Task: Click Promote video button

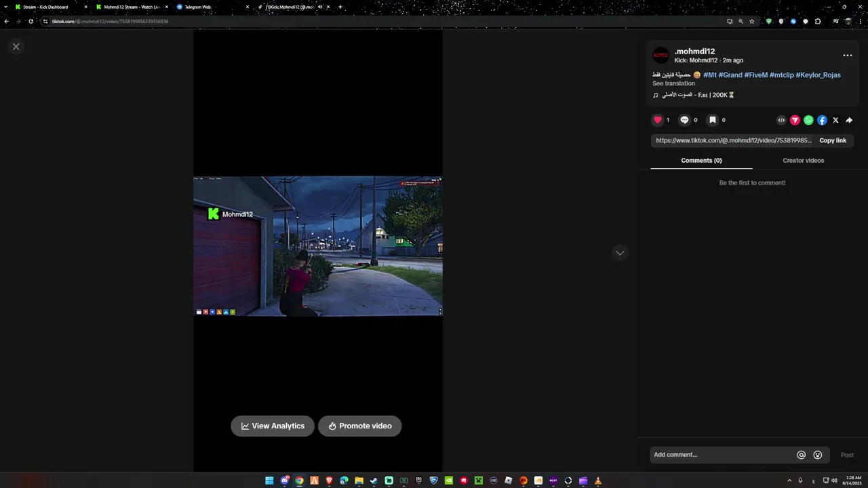Action: tap(359, 426)
